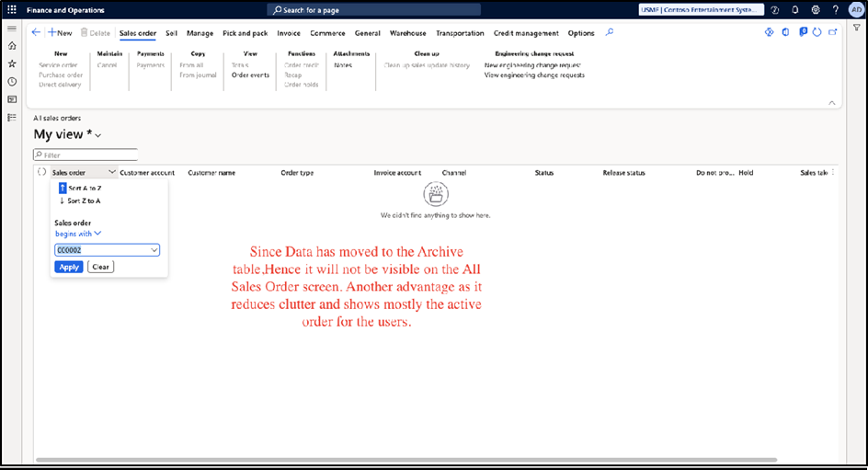Viewport: 868px width, 470px height.
Task: Open Favorites star in sidebar
Action: pos(12,63)
